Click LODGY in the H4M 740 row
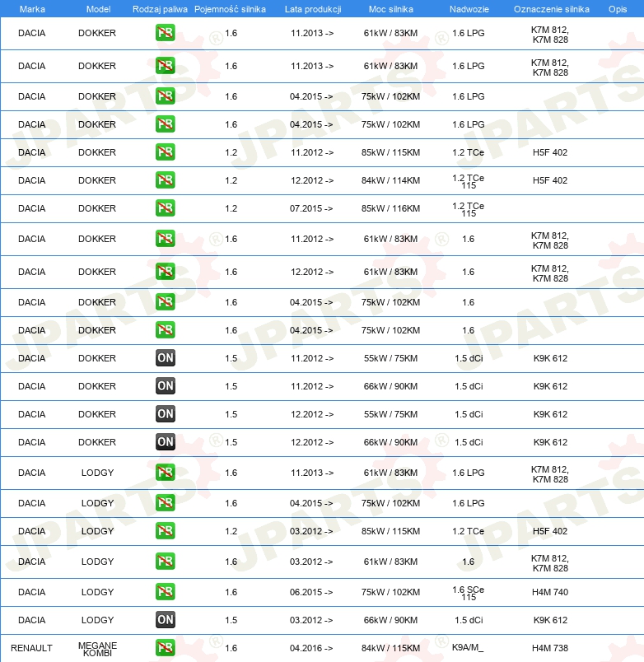The width and height of the screenshot is (644, 662). [97, 592]
